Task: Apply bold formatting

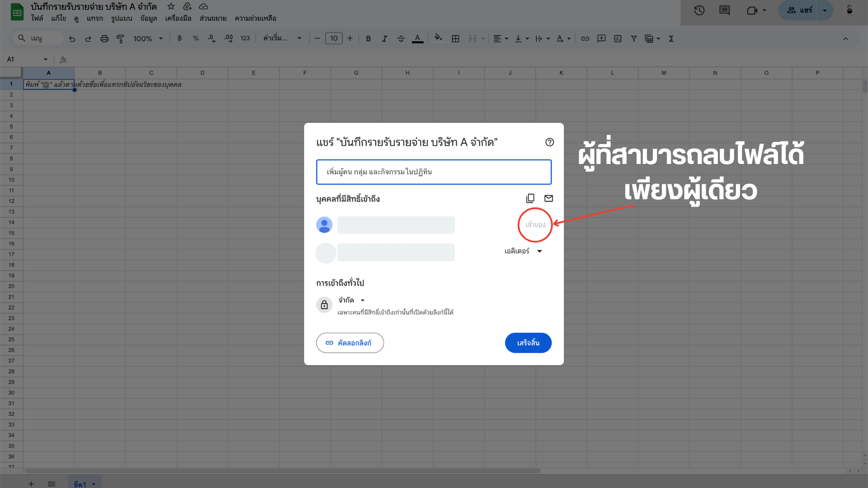Action: pos(368,39)
